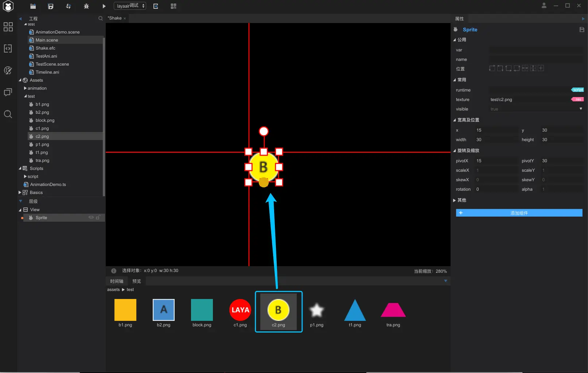Click the test breadcrumb link
Screen dimensions: 588x373
coord(130,290)
